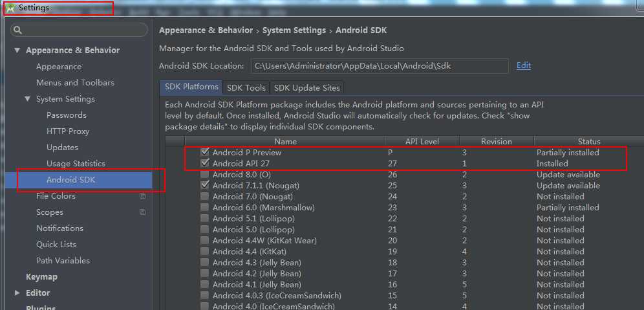The image size is (644, 310).
Task: Check the Android 5.1 (Lollipop) checkbox
Action: point(204,218)
